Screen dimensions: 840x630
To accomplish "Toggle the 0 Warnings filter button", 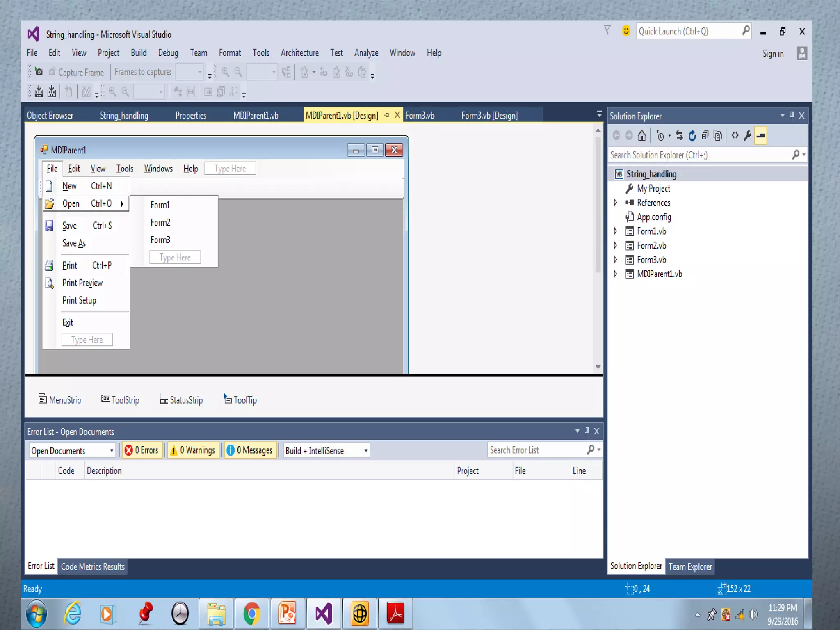I will [193, 450].
